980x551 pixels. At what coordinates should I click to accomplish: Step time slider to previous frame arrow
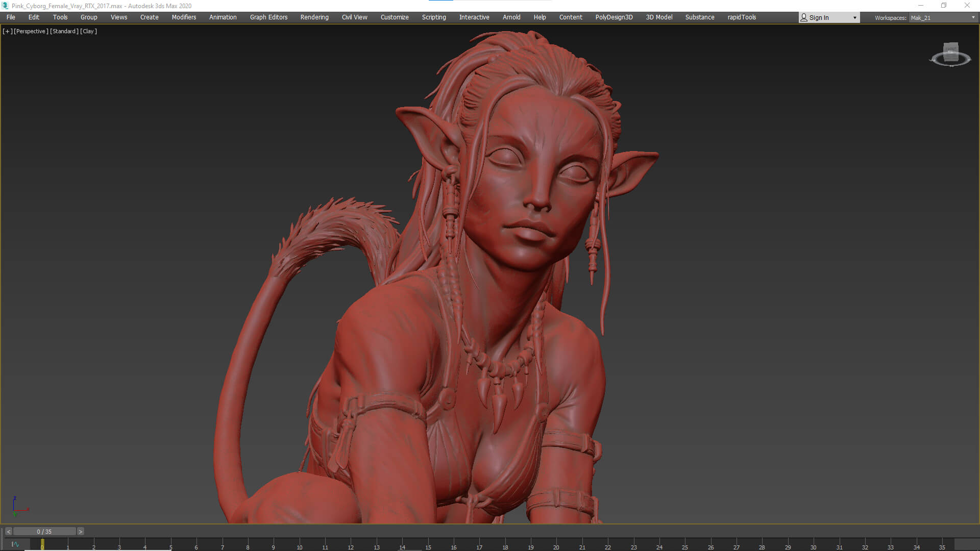(x=9, y=532)
